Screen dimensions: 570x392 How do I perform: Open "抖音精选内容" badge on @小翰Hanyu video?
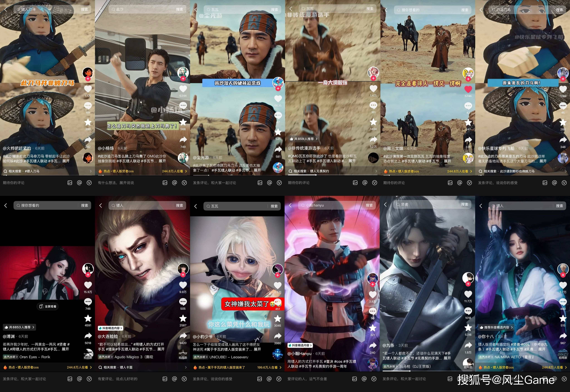[300, 345]
